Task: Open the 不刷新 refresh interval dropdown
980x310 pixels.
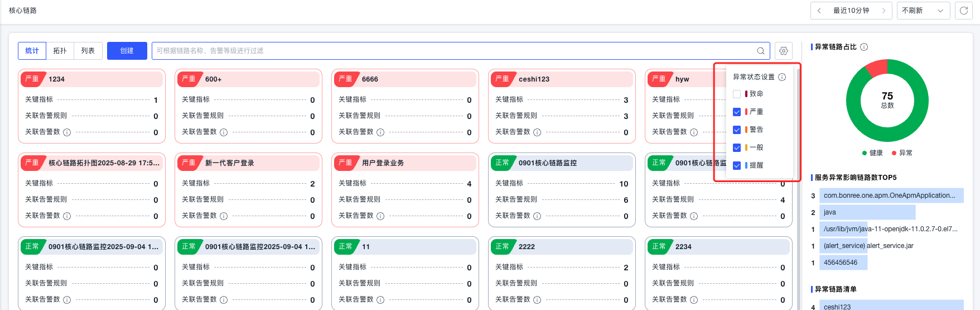Action: [923, 11]
